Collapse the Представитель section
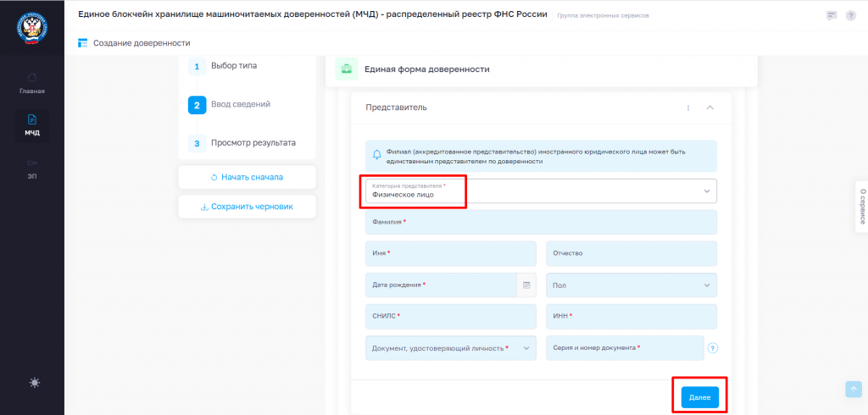Viewport: 868px width, 415px height. 710,108
